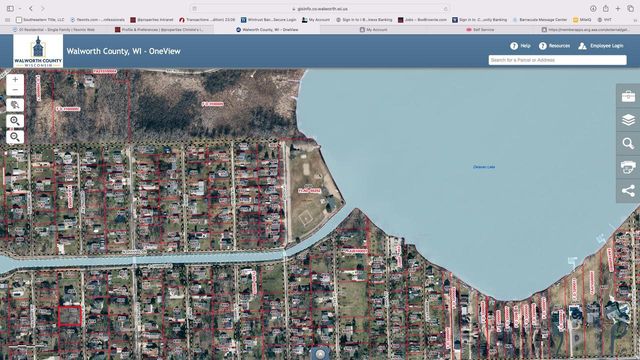Switch to the Residential Single Family tab
The width and height of the screenshot is (640, 360).
[53, 30]
